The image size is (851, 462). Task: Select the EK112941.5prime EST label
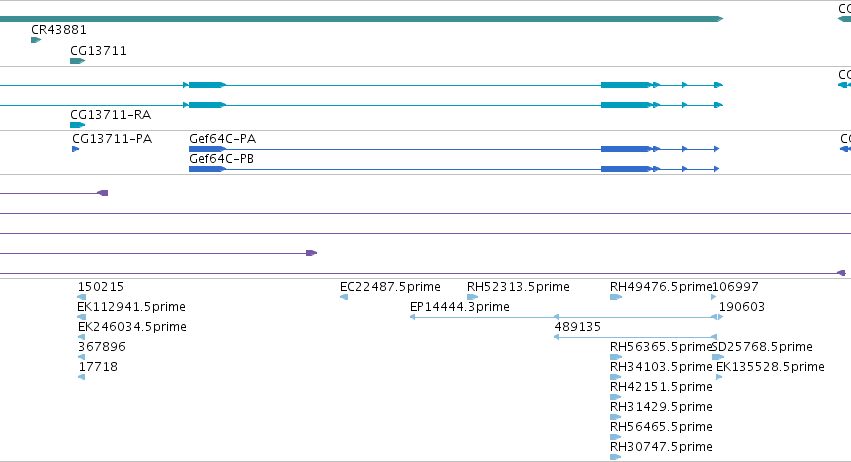(x=132, y=307)
